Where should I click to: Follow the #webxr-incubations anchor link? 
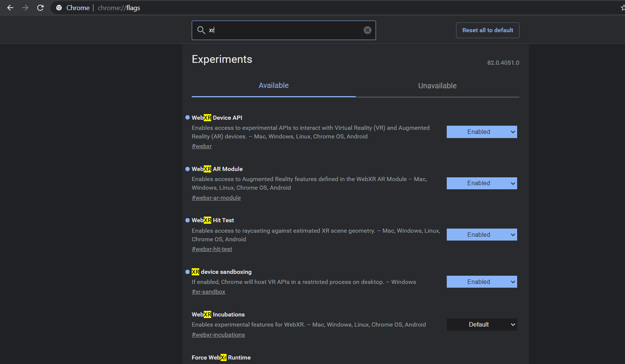point(218,335)
